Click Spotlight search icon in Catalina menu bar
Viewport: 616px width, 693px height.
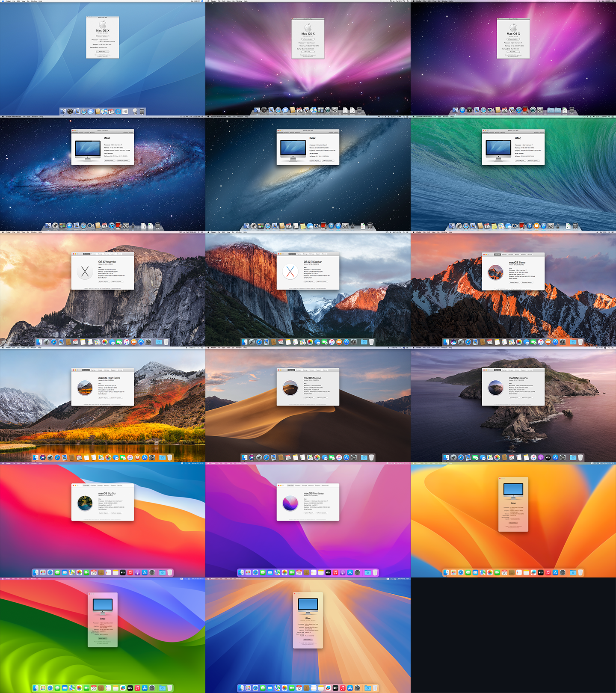pos(609,348)
